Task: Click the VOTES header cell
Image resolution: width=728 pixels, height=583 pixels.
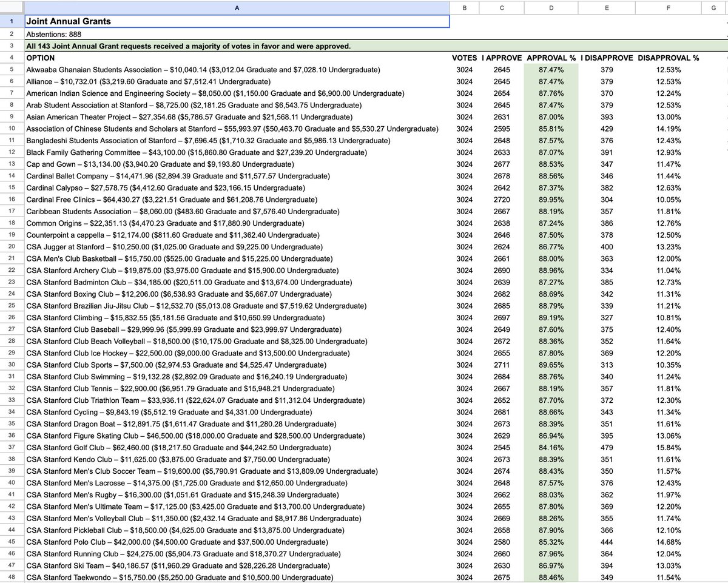Action: coord(465,58)
